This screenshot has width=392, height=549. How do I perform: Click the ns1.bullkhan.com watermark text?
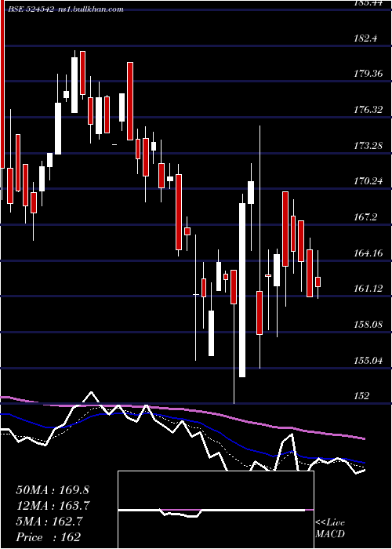click(90, 9)
